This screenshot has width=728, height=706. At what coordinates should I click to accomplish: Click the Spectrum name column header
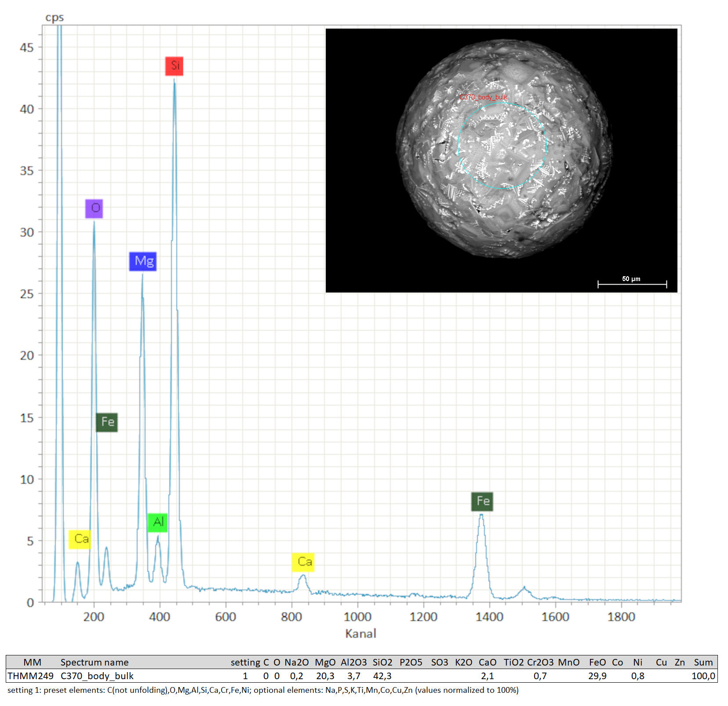pos(95,662)
